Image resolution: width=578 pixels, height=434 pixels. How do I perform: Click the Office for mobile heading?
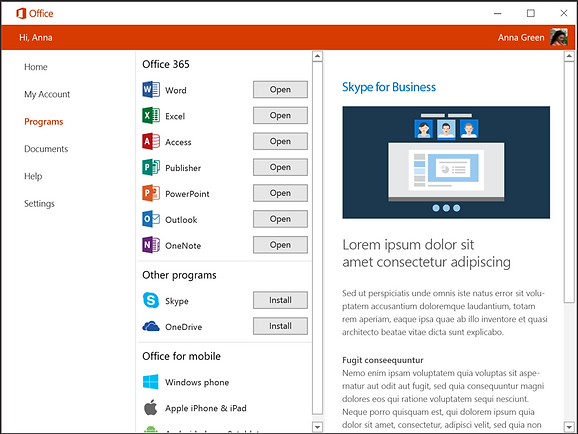click(181, 356)
